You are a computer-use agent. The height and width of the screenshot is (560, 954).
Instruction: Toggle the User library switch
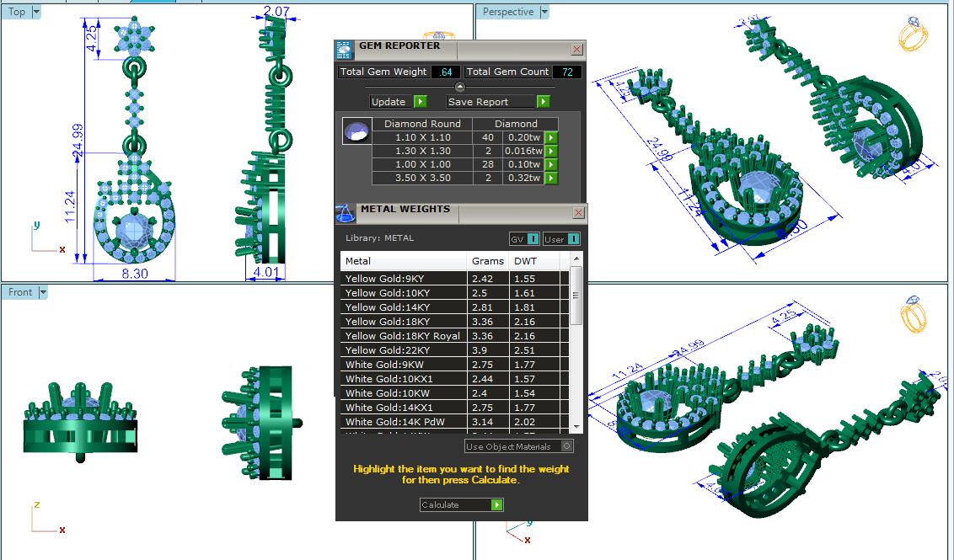(x=561, y=239)
